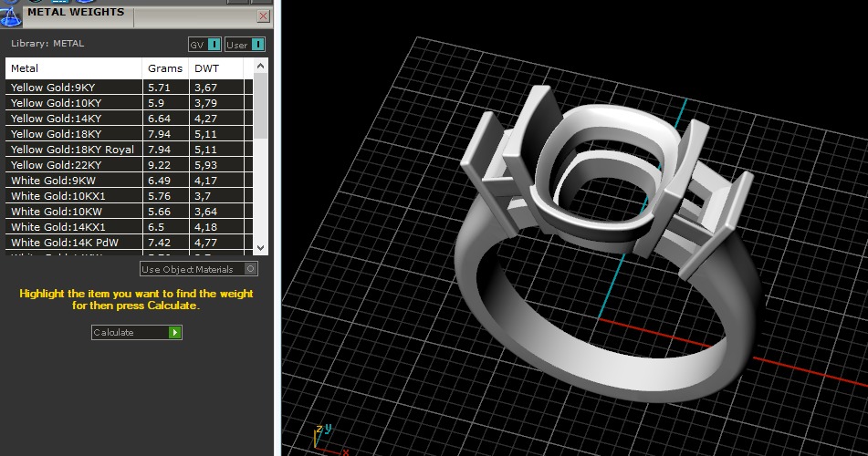Select the White Gold:10KX1 row
Viewport: 868px width, 456px height.
pyautogui.click(x=129, y=195)
